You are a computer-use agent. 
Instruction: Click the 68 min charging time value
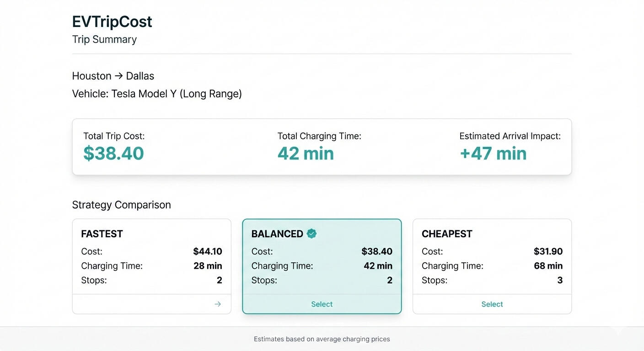coord(548,266)
